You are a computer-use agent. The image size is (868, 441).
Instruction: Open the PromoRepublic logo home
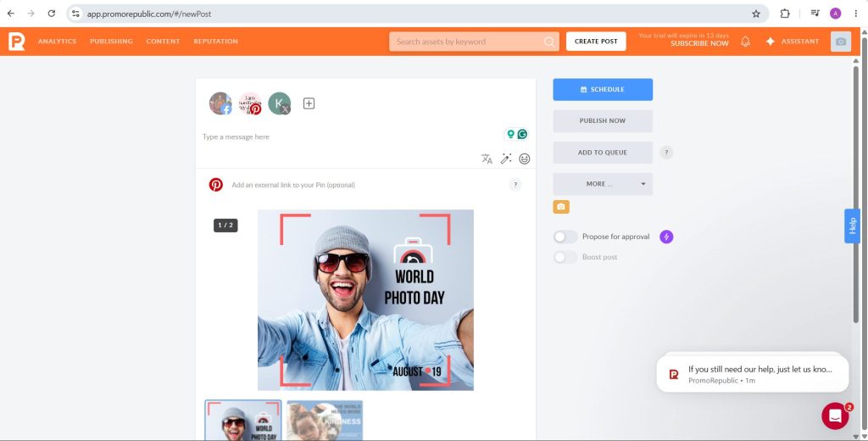coord(17,42)
